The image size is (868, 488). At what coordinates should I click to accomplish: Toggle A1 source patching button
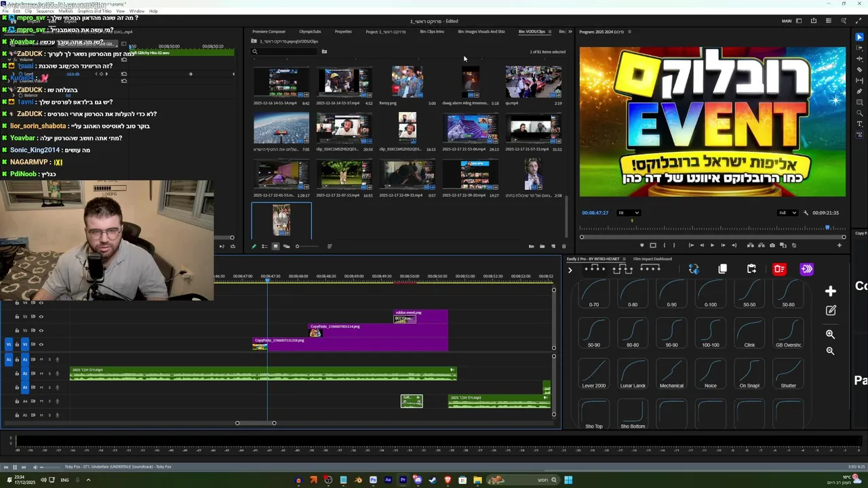coord(9,359)
